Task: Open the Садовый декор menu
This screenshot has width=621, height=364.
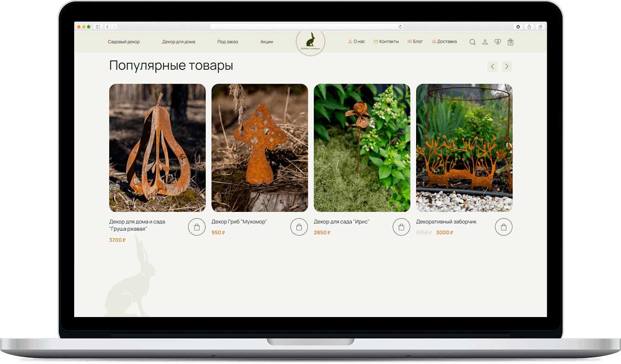Action: tap(124, 42)
